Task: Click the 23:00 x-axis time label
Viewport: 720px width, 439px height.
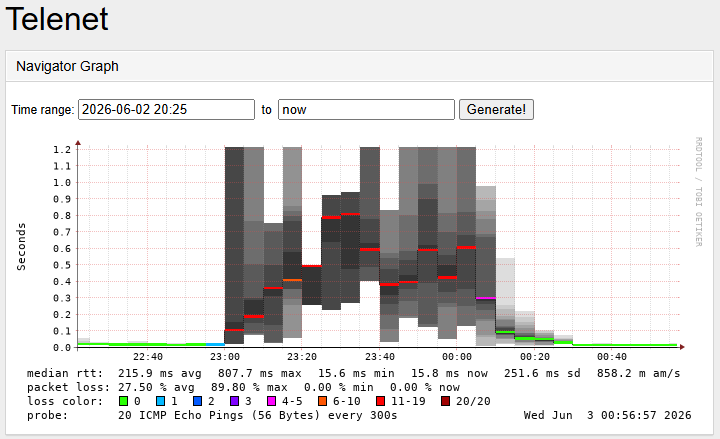Action: pos(225,356)
